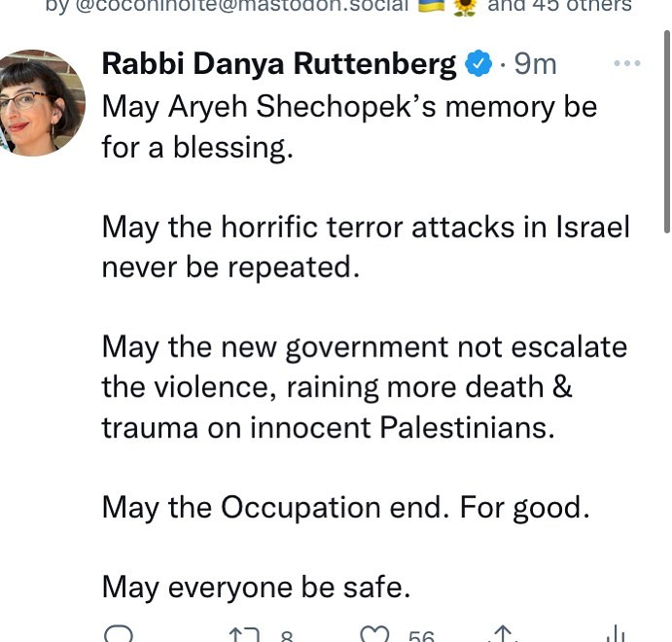Screen dimensions: 672x642
Task: Click the "May everyone be safe." line
Action: (253, 587)
